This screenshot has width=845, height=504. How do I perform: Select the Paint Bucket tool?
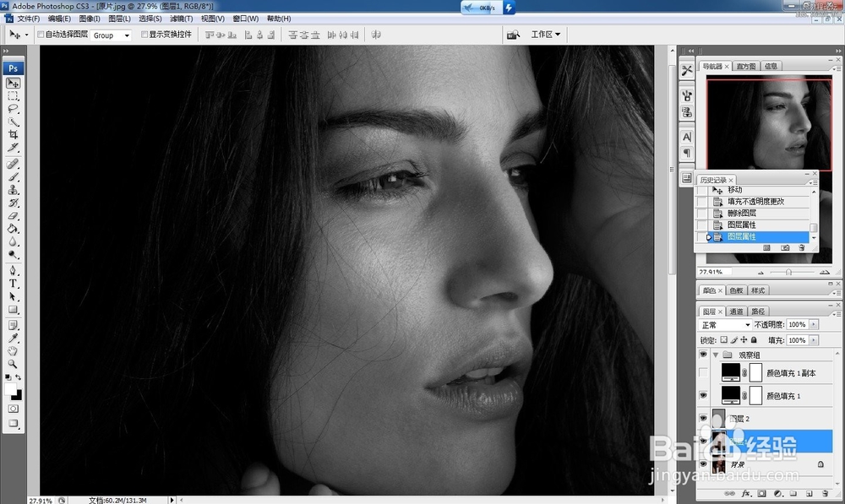tap(13, 228)
